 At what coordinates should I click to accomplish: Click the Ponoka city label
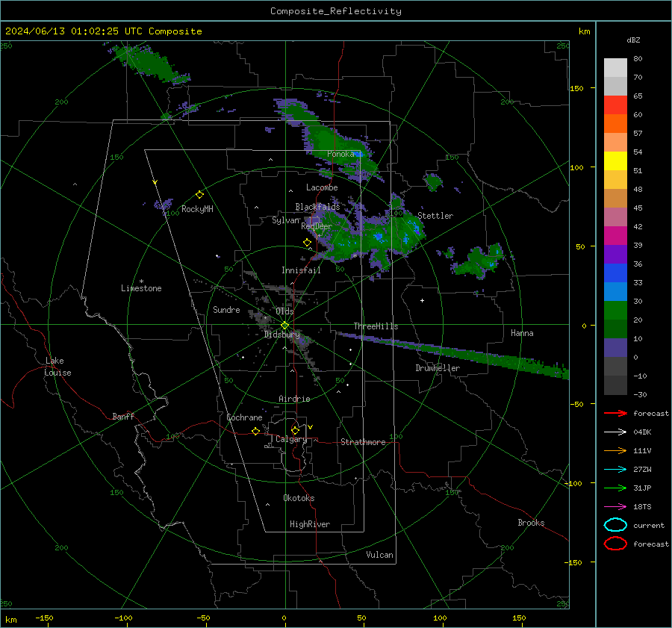pos(340,154)
